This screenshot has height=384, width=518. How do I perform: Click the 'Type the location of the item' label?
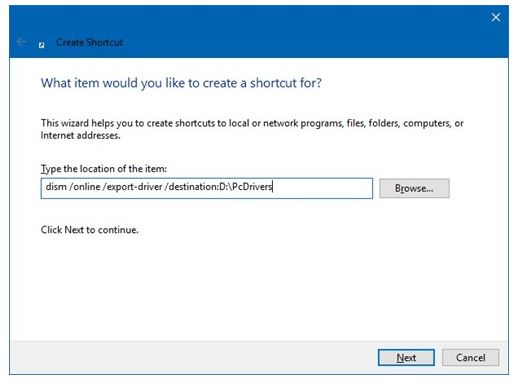tap(104, 169)
